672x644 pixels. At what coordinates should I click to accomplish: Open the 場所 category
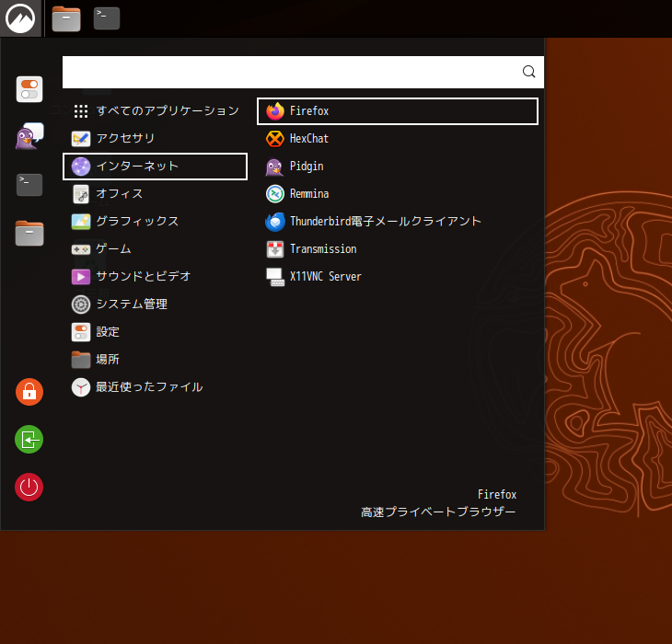point(156,359)
